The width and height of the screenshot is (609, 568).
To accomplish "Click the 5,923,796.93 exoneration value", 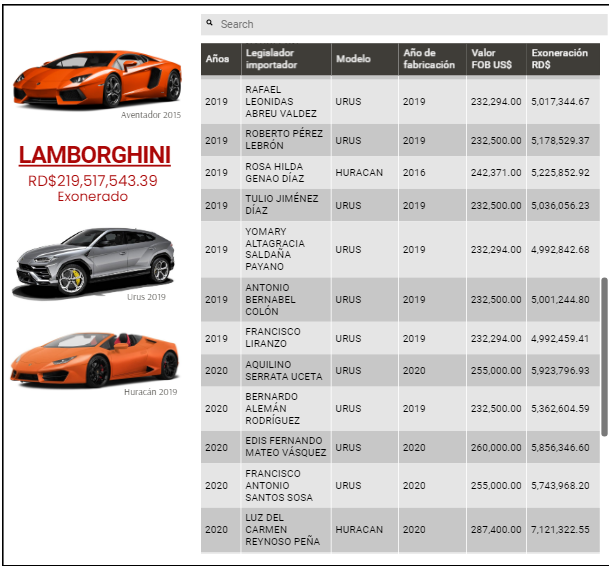I will (x=560, y=371).
